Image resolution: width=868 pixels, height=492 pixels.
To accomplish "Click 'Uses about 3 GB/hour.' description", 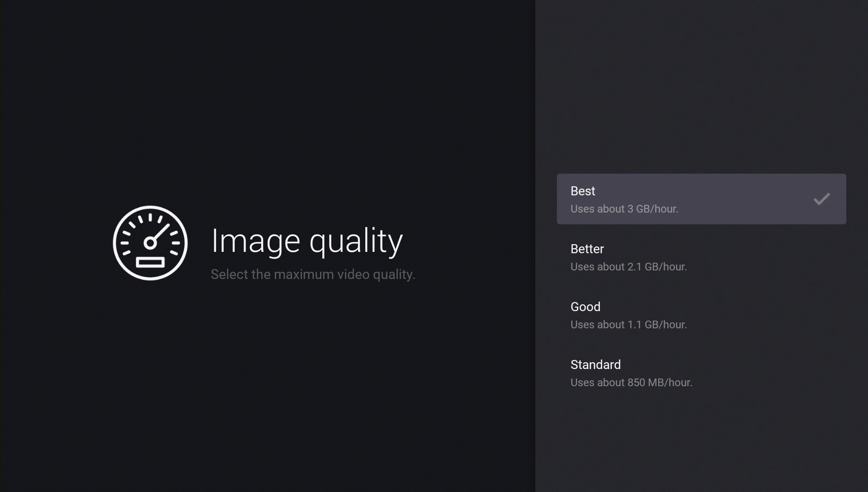I will point(624,209).
